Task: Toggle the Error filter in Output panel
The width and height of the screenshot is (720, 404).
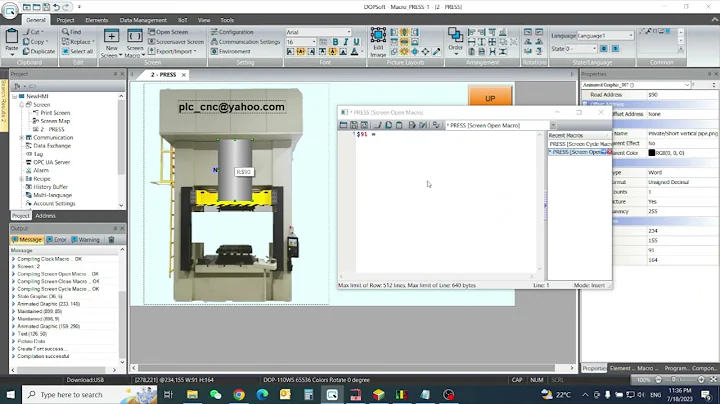Action: (56, 240)
